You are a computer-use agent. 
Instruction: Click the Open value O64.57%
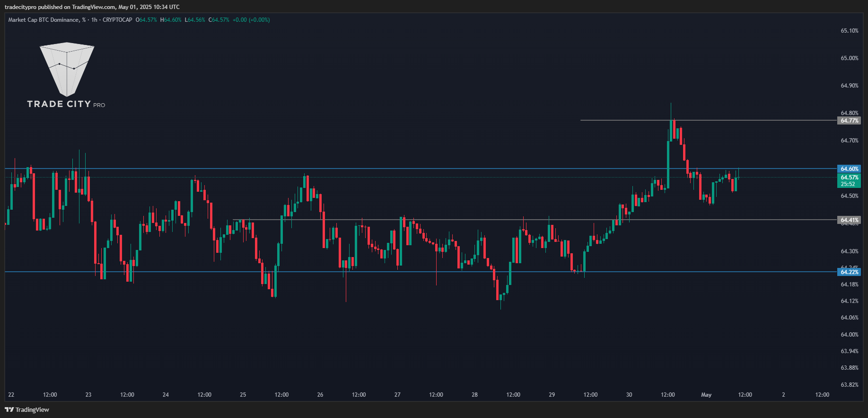click(x=146, y=20)
